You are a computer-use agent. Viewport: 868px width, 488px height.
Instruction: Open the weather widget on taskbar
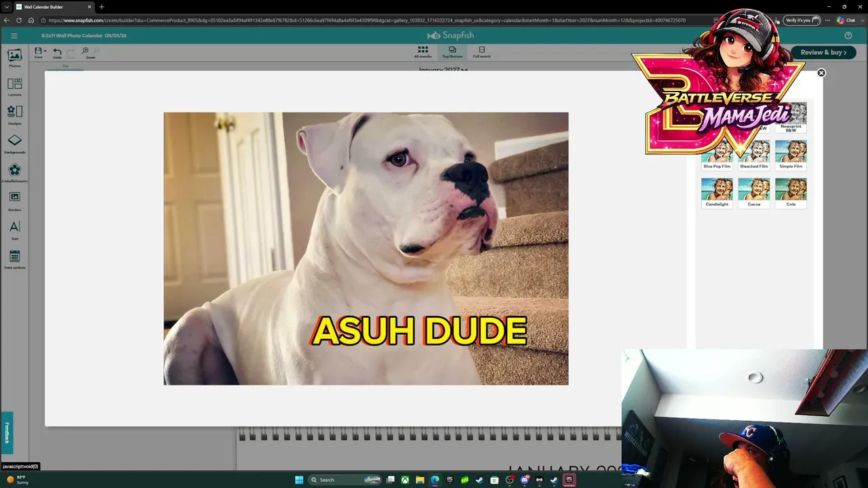click(17, 480)
